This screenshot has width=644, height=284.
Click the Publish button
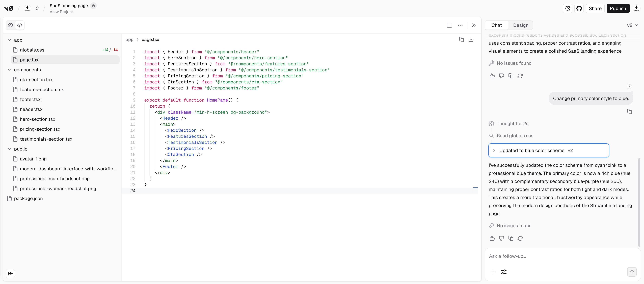(x=618, y=9)
